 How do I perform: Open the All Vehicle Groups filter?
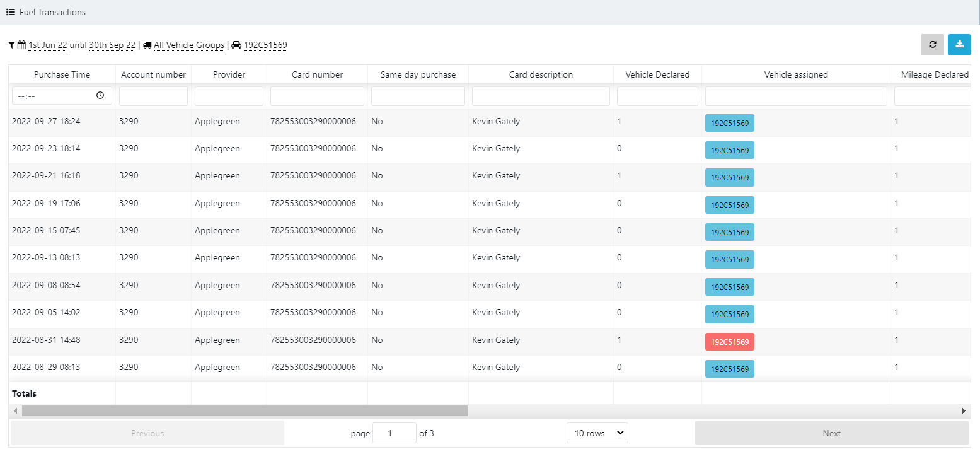189,45
